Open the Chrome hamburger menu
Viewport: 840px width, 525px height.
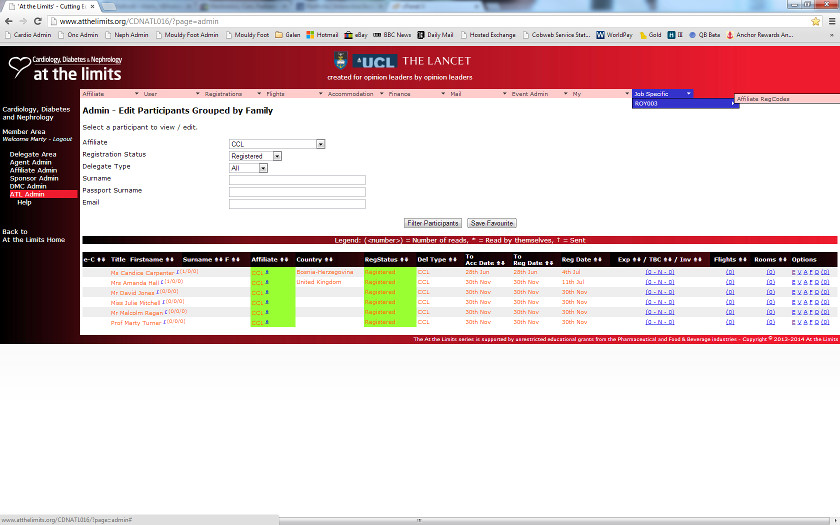832,21
